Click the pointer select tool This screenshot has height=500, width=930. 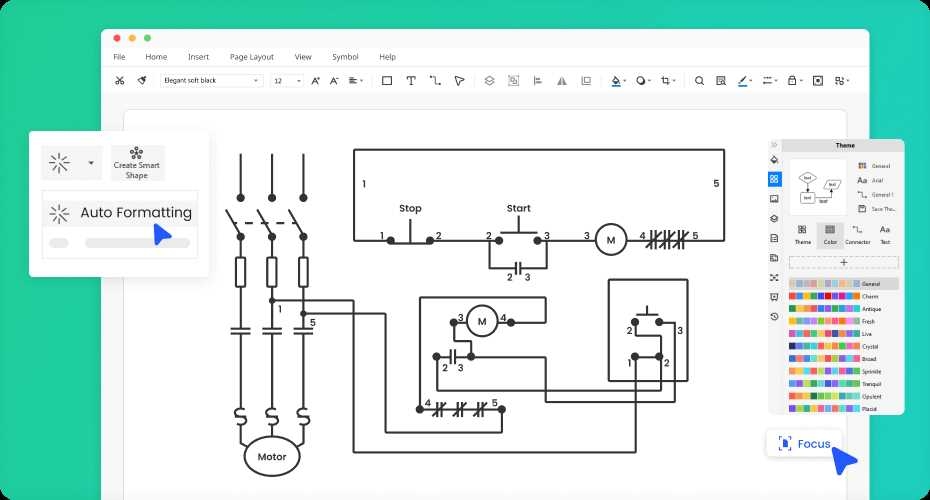coord(459,80)
